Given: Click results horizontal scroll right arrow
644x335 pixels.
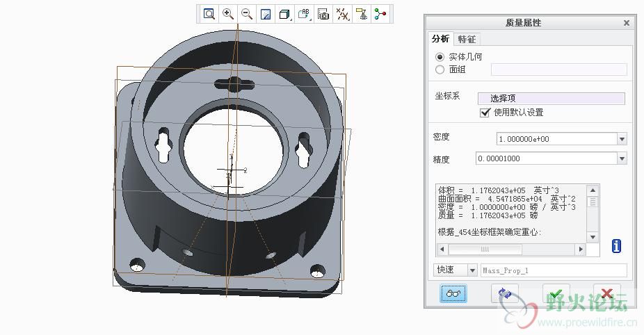Looking at the screenshot, I should click(x=581, y=250).
